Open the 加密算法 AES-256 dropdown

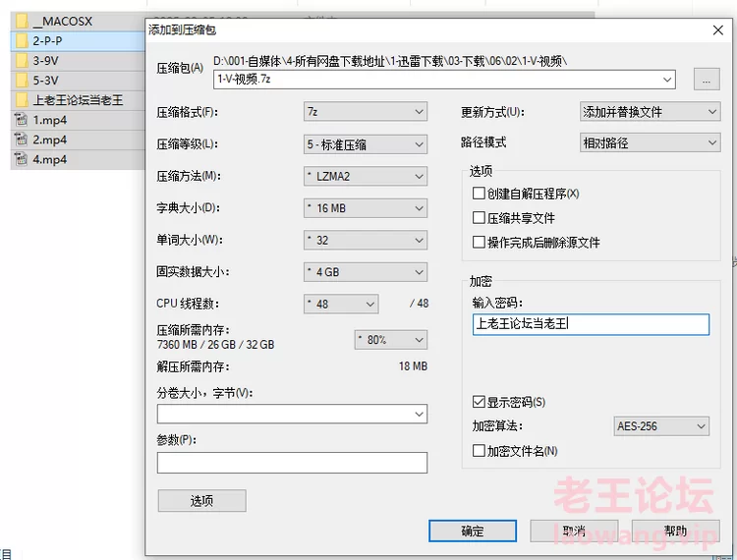(661, 426)
